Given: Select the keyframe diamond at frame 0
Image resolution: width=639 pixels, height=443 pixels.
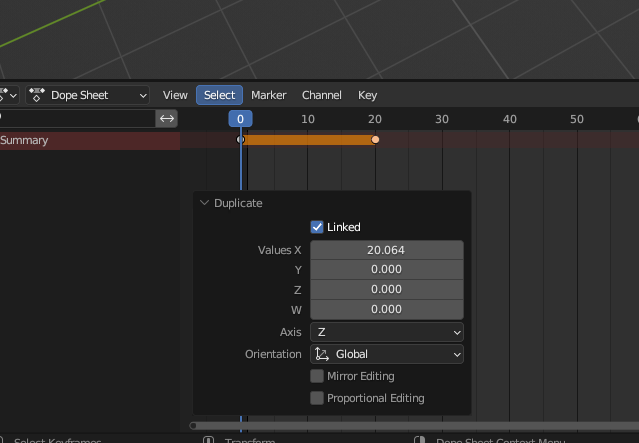Looking at the screenshot, I should [x=240, y=140].
